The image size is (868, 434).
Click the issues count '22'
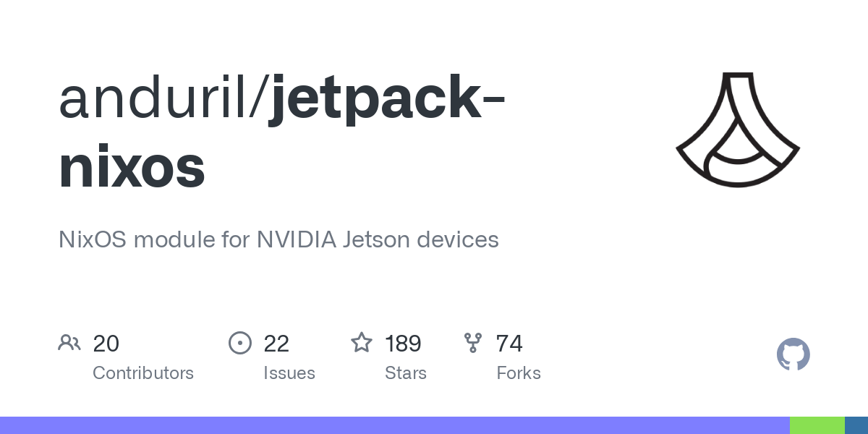276,343
